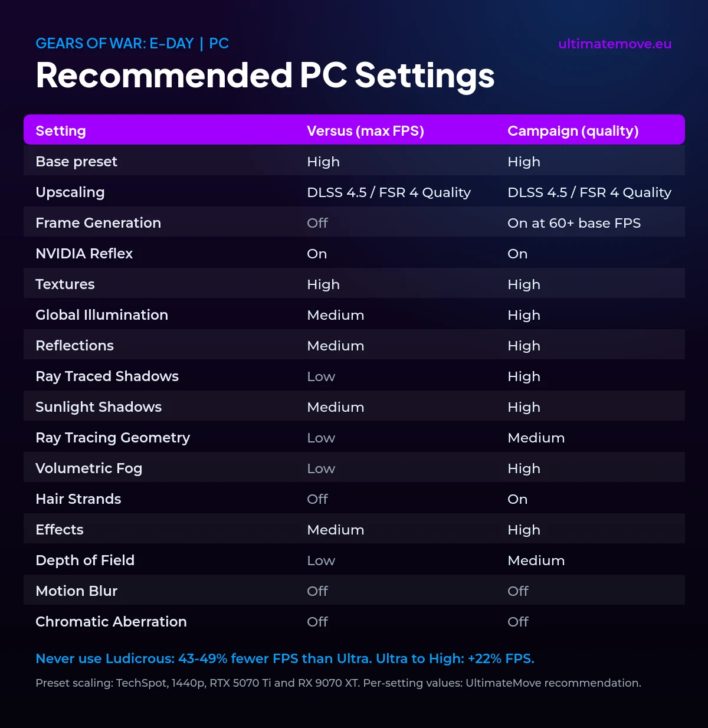Click the Never use Ludicrous note
Image resolution: width=708 pixels, height=728 pixels.
pyautogui.click(x=285, y=658)
